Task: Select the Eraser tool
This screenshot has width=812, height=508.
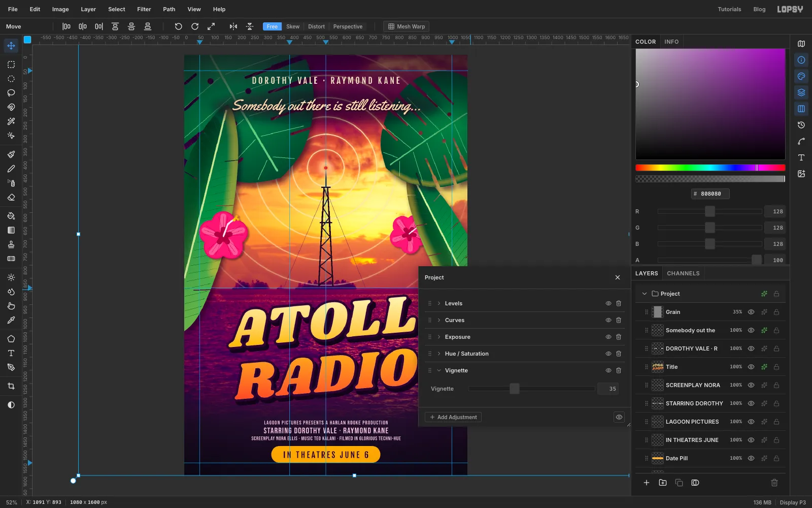Action: click(11, 197)
